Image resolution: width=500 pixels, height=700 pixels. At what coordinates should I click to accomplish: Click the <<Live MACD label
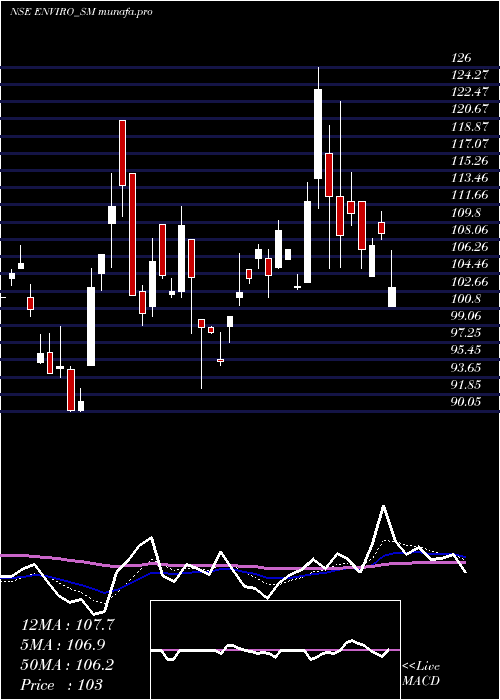click(421, 674)
